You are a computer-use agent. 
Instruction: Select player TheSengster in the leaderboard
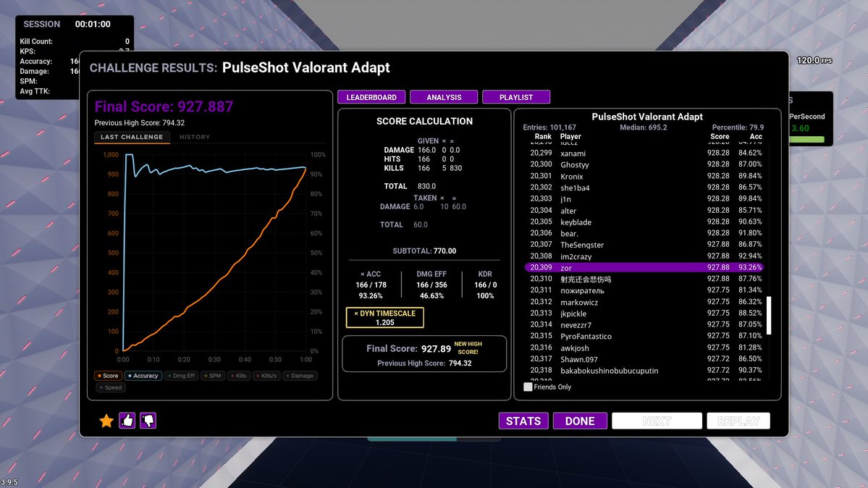pyautogui.click(x=644, y=244)
